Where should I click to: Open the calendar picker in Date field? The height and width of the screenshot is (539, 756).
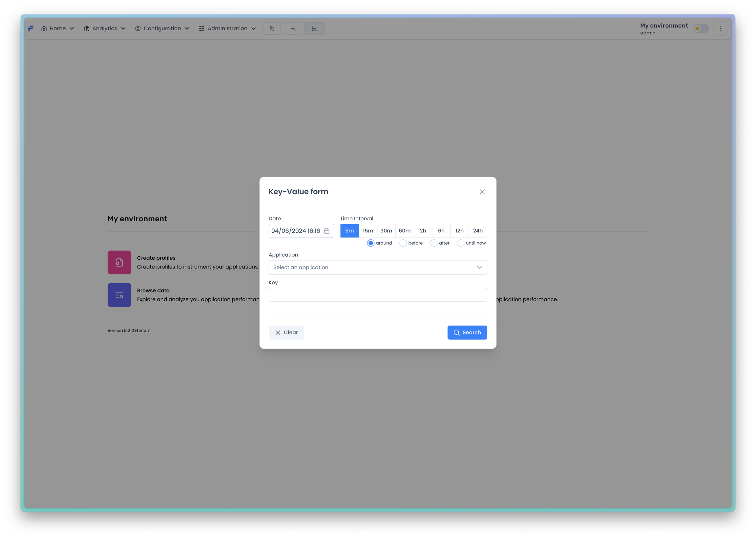click(x=326, y=231)
